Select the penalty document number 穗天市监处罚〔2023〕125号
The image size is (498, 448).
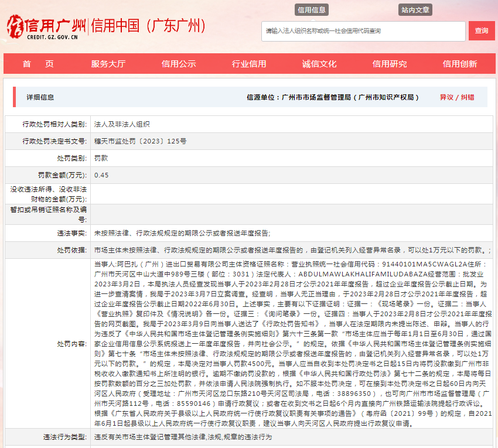point(141,141)
